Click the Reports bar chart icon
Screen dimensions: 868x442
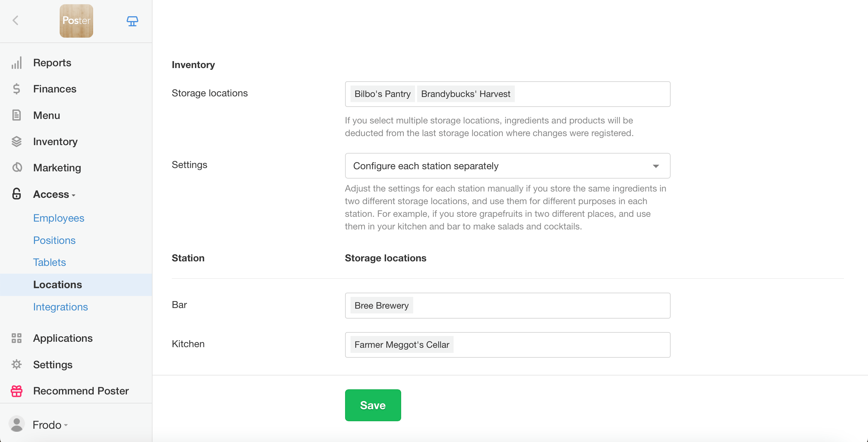pos(17,63)
